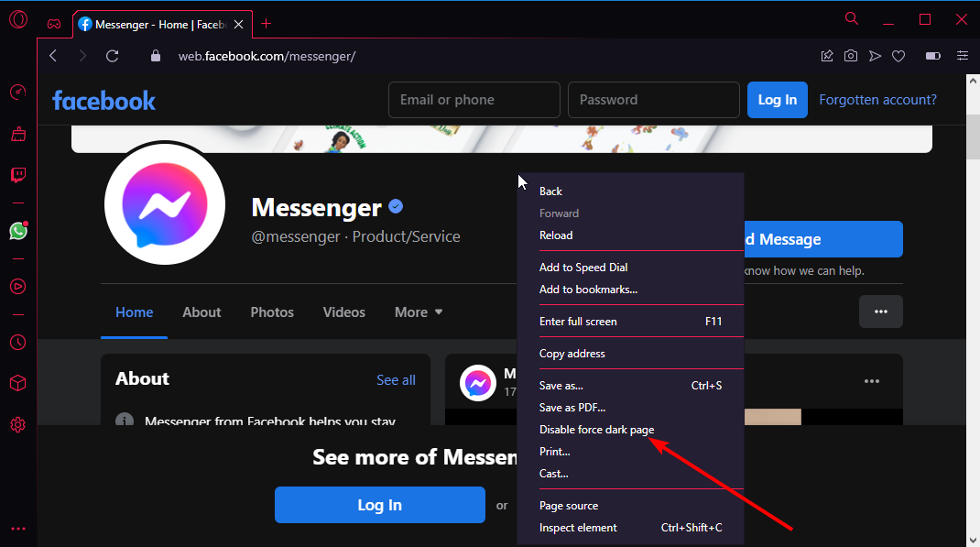This screenshot has width=980, height=547.
Task: Click the About info circle icon
Action: [125, 420]
